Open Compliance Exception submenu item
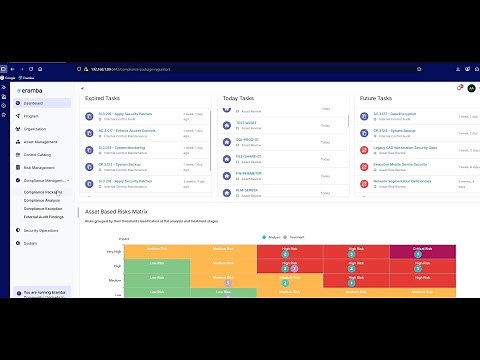Screen dimensions: 480x360 click(x=43, y=209)
